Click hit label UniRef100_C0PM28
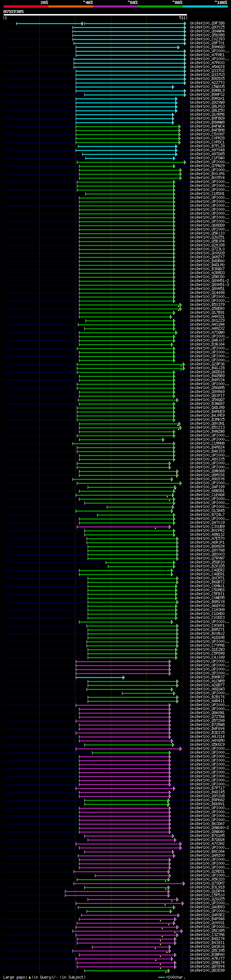This screenshot has height=980, width=231. coord(208,138)
